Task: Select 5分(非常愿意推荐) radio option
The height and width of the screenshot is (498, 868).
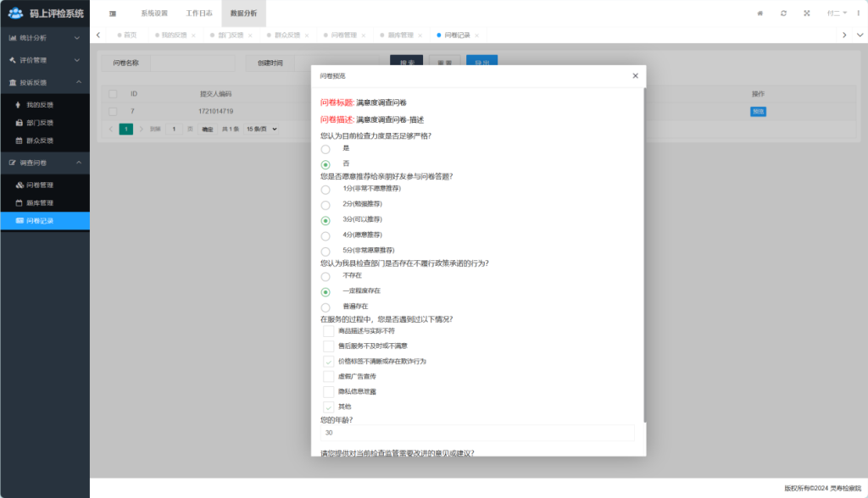Action: tap(325, 252)
